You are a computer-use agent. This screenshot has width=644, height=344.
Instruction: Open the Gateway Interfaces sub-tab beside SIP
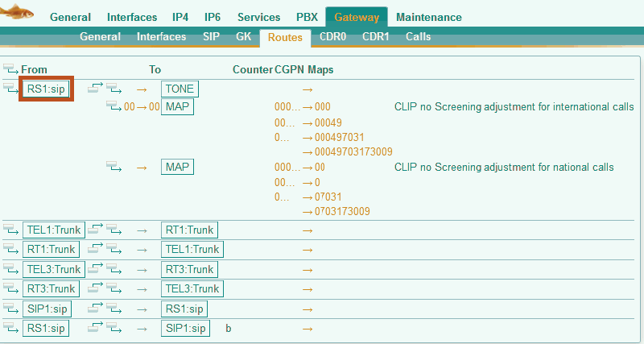tap(162, 36)
